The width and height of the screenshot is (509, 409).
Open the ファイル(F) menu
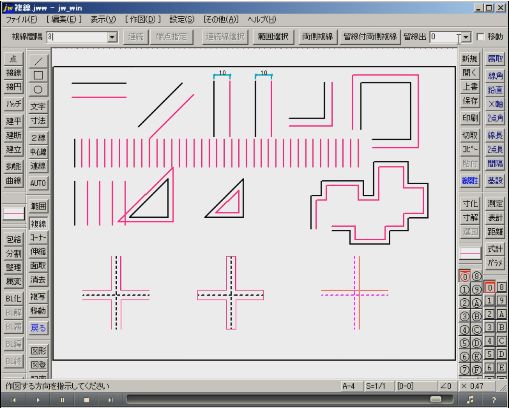(22, 19)
